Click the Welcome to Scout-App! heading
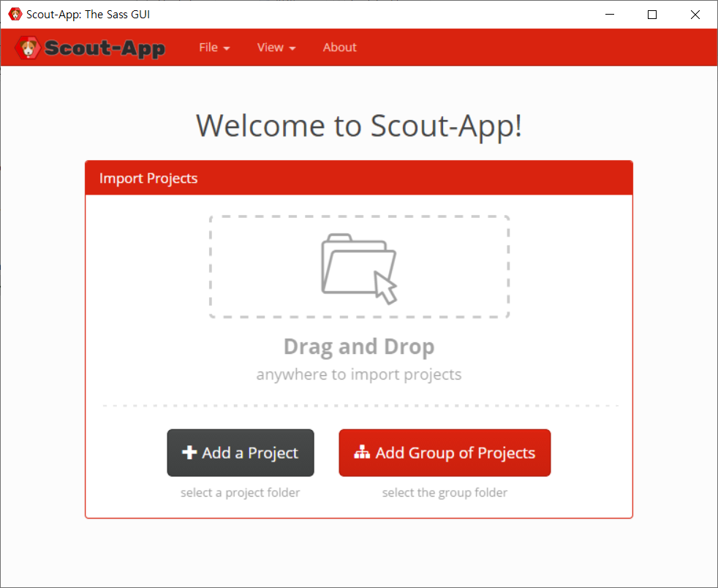The height and width of the screenshot is (588, 718). pyautogui.click(x=359, y=126)
